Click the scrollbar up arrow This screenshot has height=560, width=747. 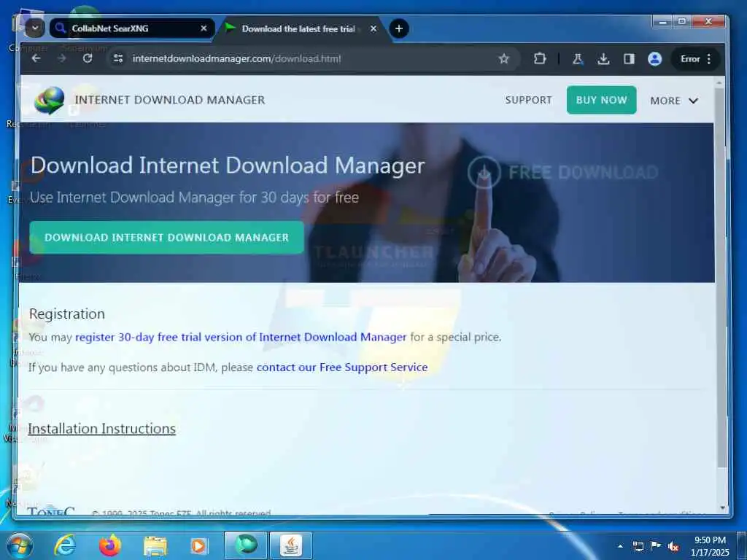[x=720, y=82]
